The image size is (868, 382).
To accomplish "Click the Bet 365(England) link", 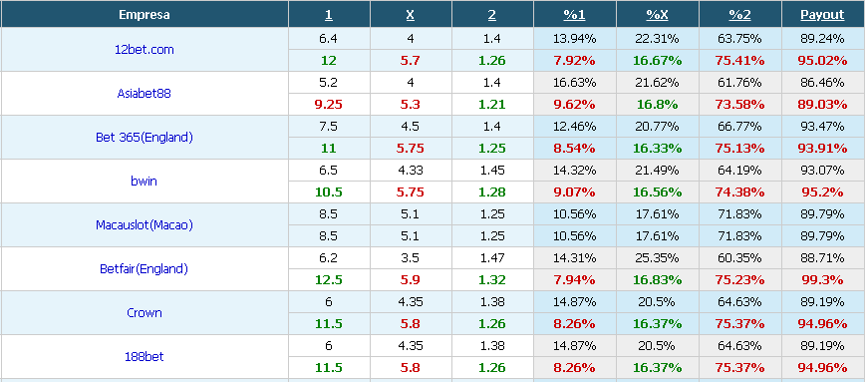I will tap(144, 137).
